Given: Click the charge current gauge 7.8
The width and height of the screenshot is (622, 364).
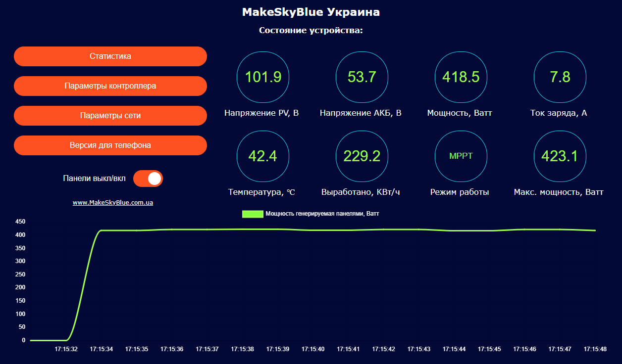Looking at the screenshot, I should click(560, 77).
